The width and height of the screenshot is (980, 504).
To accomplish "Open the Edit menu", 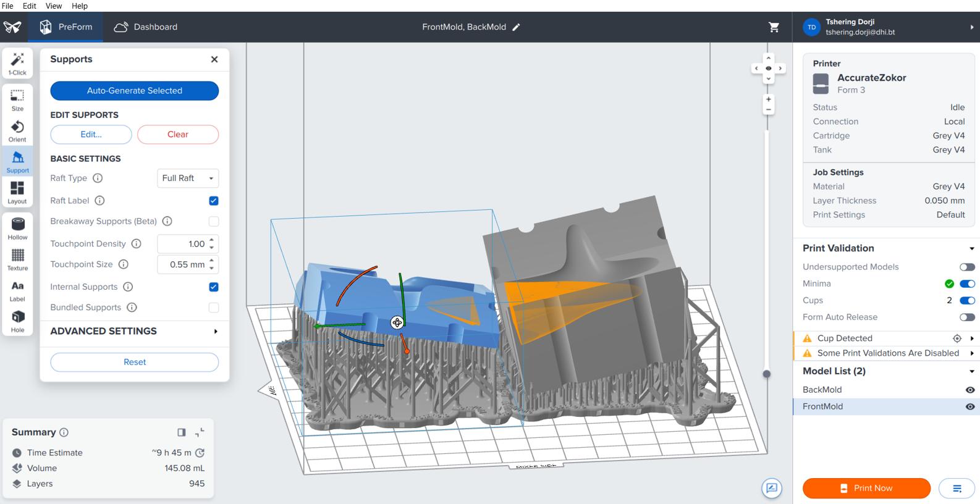I will [30, 6].
